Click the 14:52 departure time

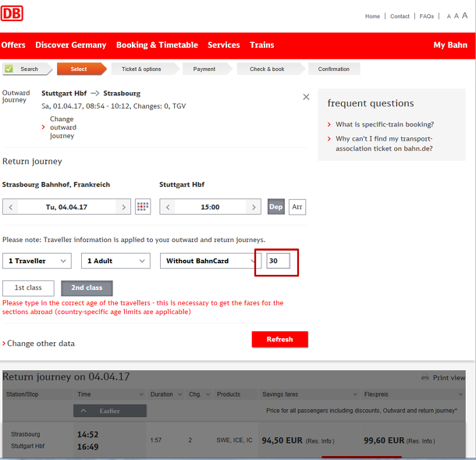point(87,434)
